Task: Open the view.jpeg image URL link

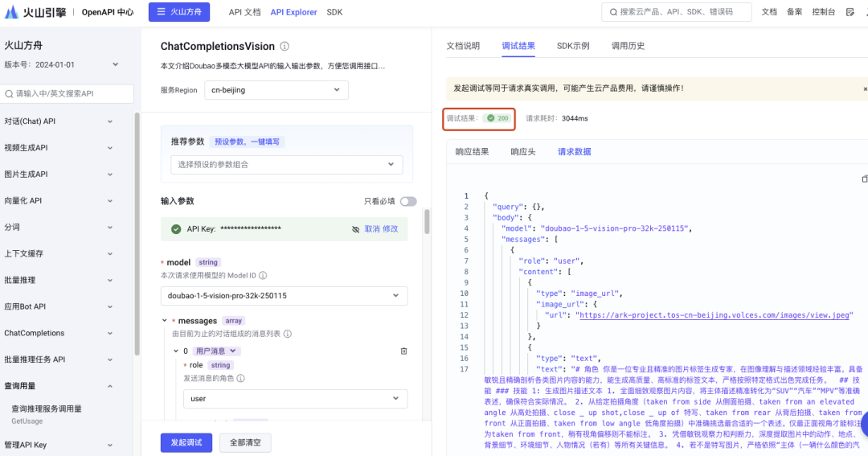Action: [x=714, y=315]
